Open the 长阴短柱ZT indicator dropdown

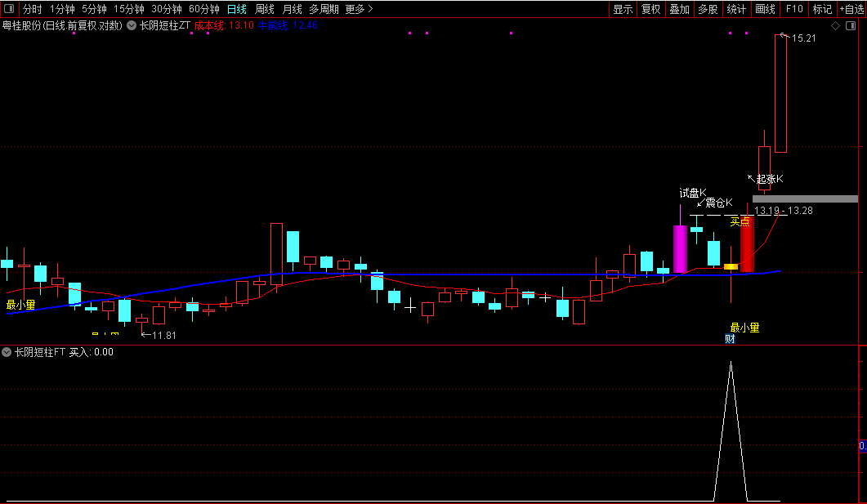pos(132,25)
